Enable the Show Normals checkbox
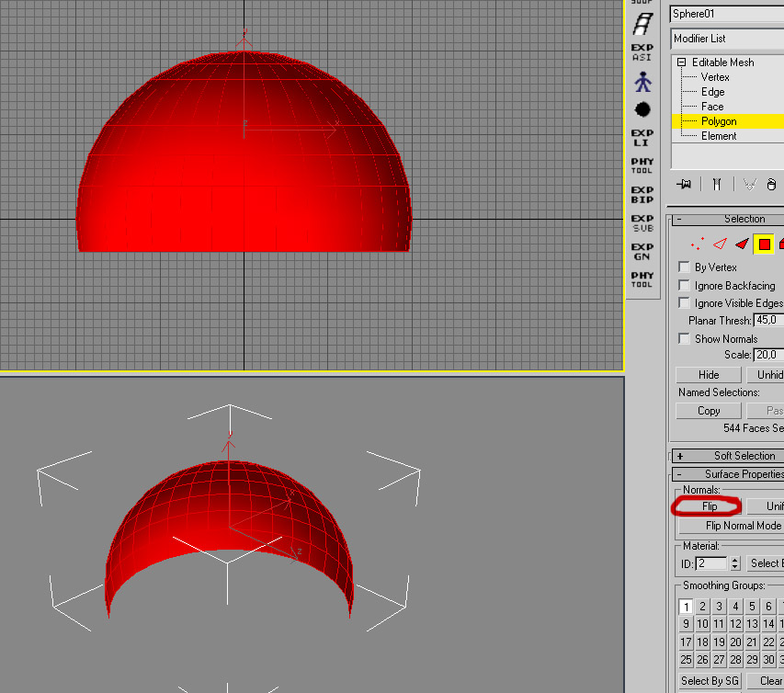 pyautogui.click(x=684, y=338)
